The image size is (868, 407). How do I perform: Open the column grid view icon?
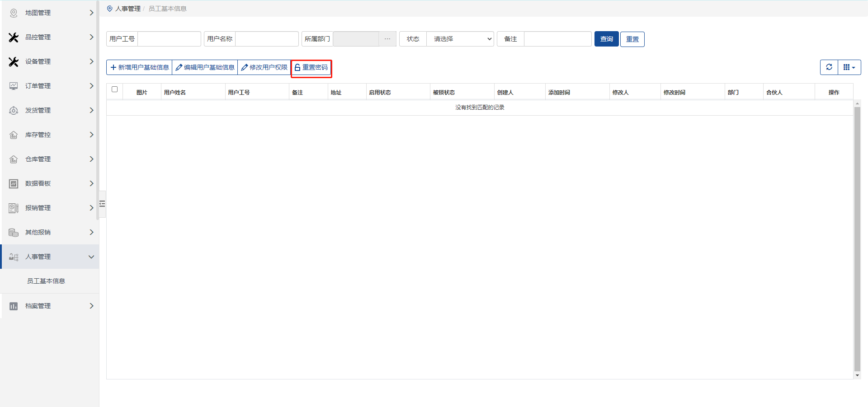849,67
